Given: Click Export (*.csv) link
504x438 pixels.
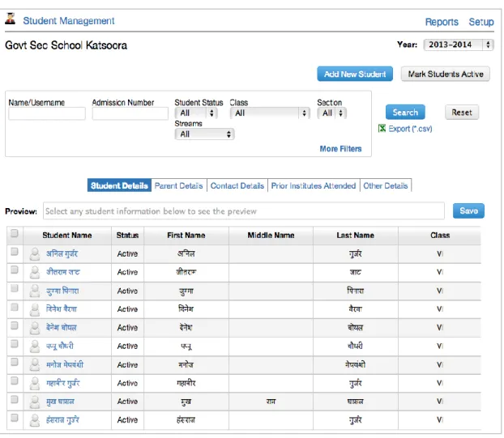Looking at the screenshot, I should (410, 129).
